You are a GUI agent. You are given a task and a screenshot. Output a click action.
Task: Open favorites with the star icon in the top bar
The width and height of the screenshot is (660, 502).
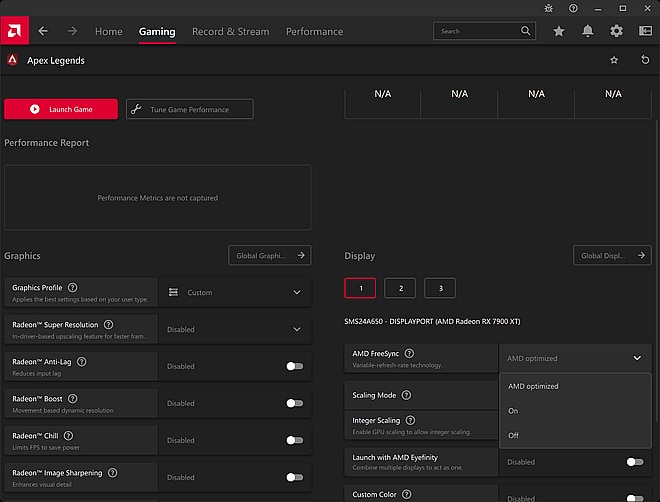pos(559,31)
